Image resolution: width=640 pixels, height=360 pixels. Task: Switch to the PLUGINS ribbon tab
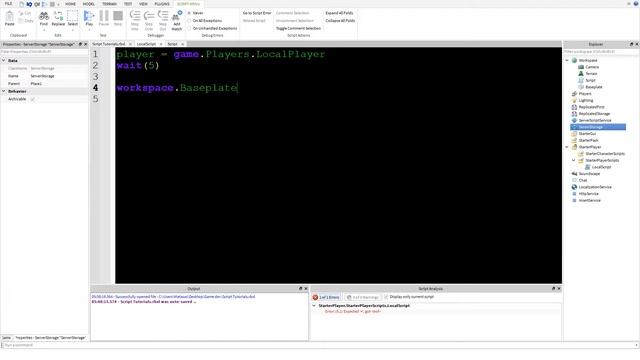pyautogui.click(x=162, y=4)
